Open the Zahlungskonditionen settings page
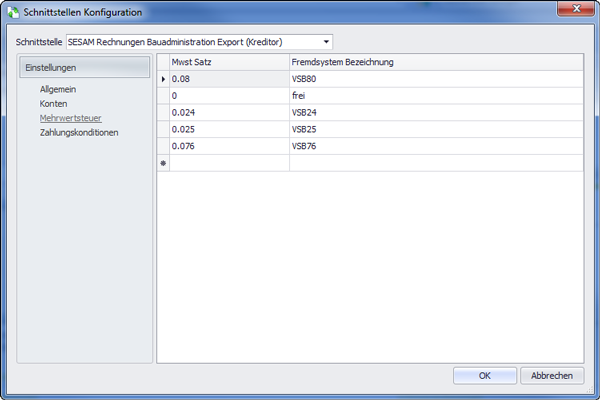The width and height of the screenshot is (600, 400). click(x=79, y=132)
